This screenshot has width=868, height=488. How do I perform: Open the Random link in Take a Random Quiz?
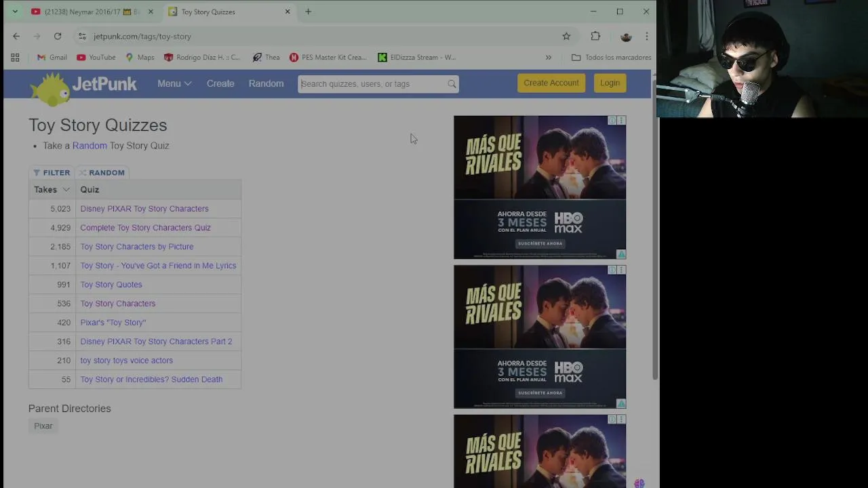coord(90,146)
